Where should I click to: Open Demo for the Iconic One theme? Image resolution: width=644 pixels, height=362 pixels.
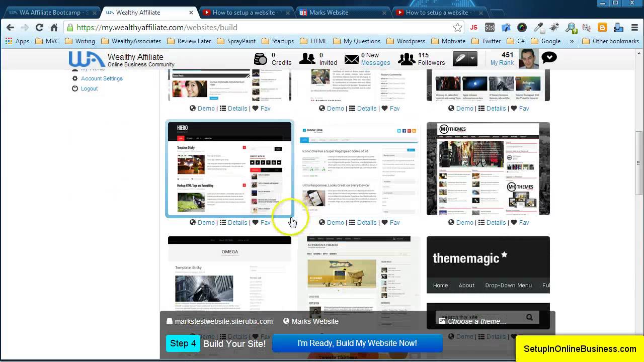(x=335, y=222)
